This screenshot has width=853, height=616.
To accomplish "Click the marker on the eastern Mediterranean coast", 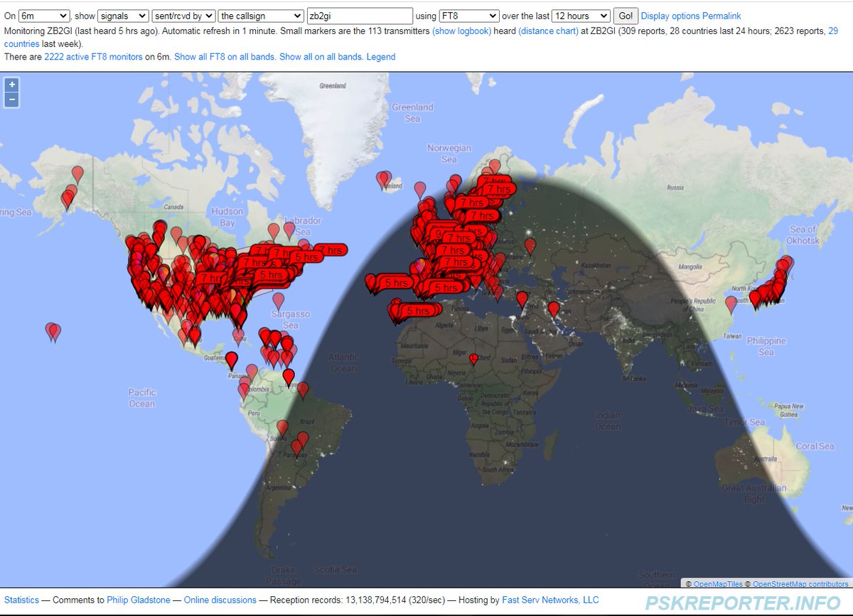I will pos(522,298).
